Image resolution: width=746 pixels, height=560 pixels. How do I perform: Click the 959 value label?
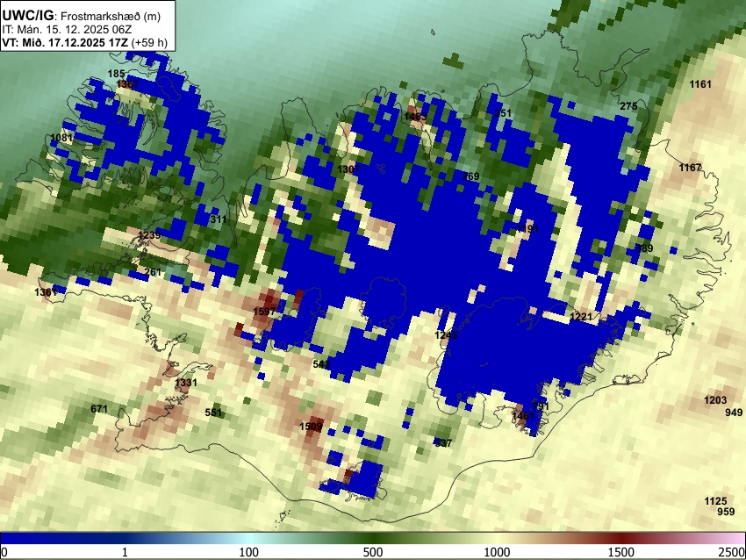coord(726,512)
